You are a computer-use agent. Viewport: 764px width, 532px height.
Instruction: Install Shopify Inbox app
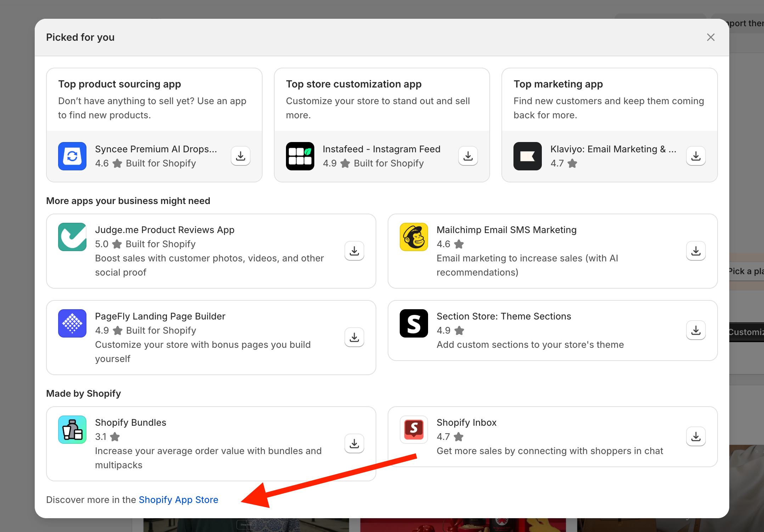[696, 436]
